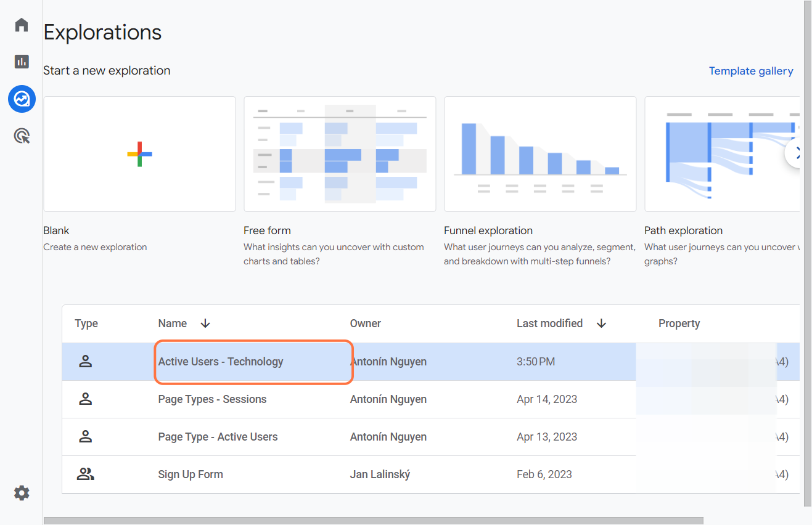Select the Explore icon in sidebar
This screenshot has width=812, height=525.
pyautogui.click(x=22, y=99)
